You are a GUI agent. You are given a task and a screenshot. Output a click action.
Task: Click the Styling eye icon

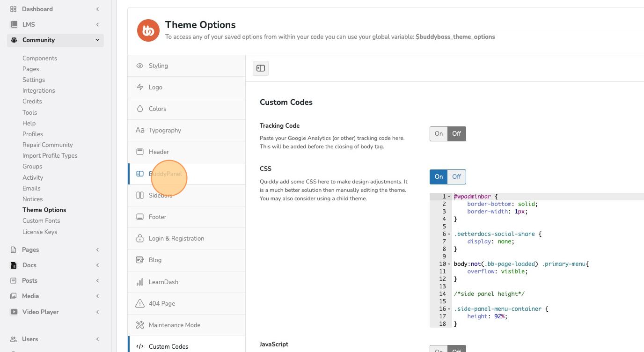[x=139, y=66]
